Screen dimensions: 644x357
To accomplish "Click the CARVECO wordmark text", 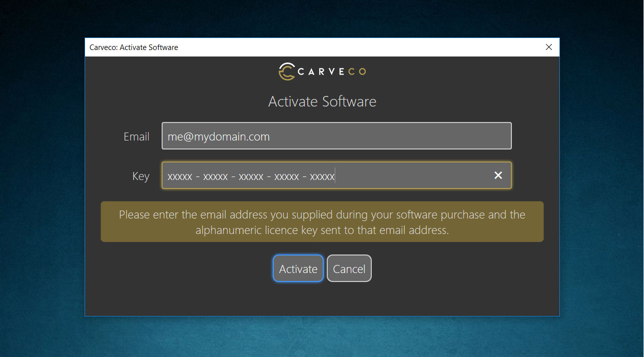I will (331, 71).
